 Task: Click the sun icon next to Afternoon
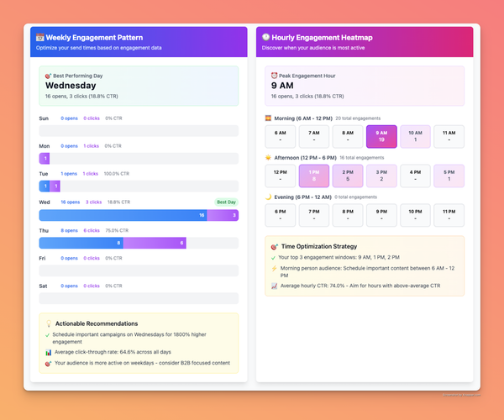tap(268, 157)
